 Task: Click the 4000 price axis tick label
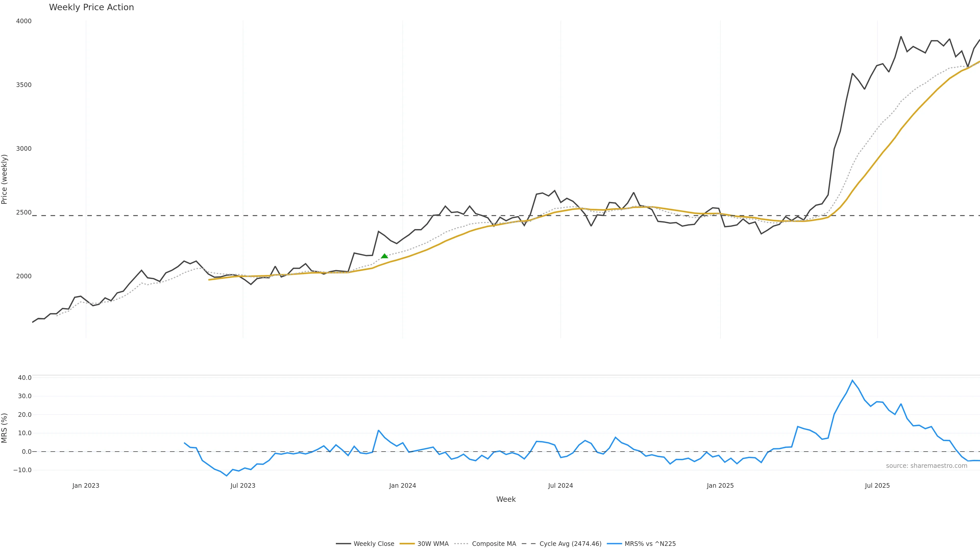(x=23, y=21)
